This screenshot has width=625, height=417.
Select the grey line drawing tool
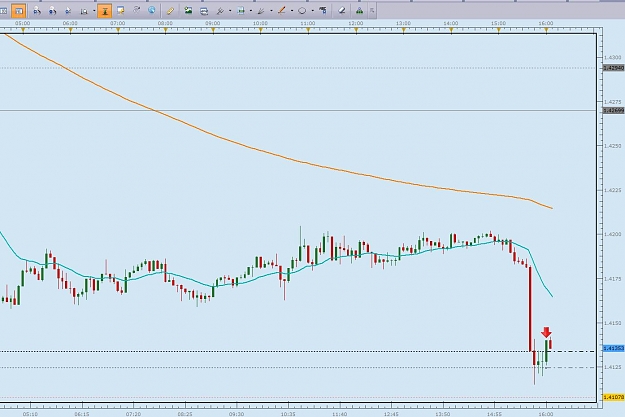click(220, 11)
